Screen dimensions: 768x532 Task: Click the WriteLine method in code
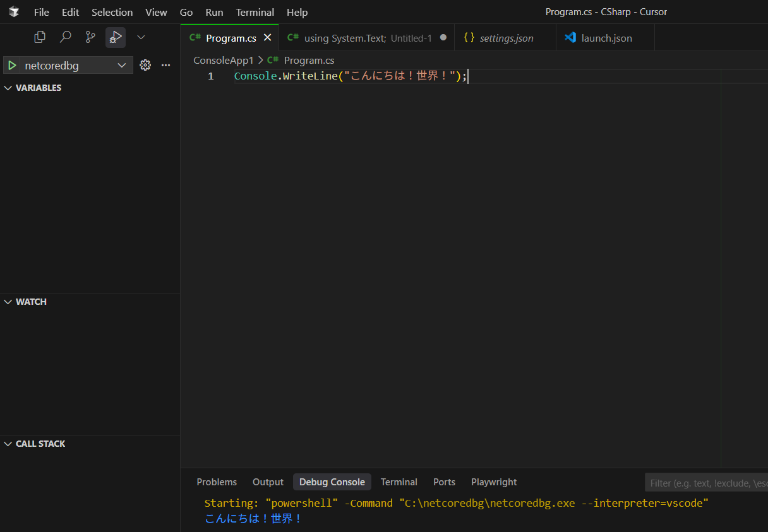click(x=310, y=76)
